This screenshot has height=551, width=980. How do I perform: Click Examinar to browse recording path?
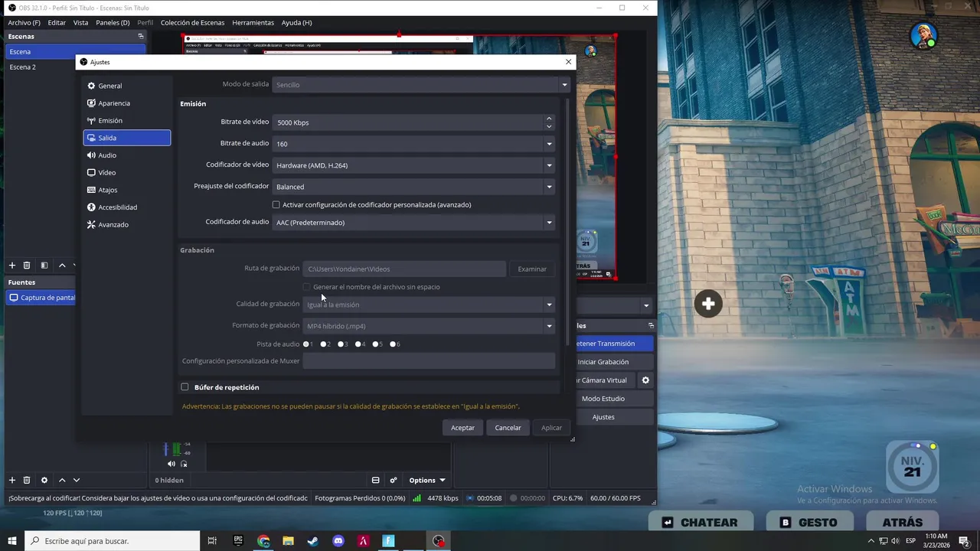532,269
